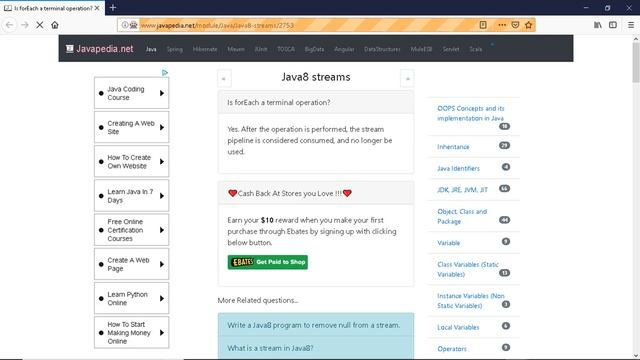The height and width of the screenshot is (360, 640).
Task: Expand the Learn Java In 7 Days arrow
Action: pos(162,196)
